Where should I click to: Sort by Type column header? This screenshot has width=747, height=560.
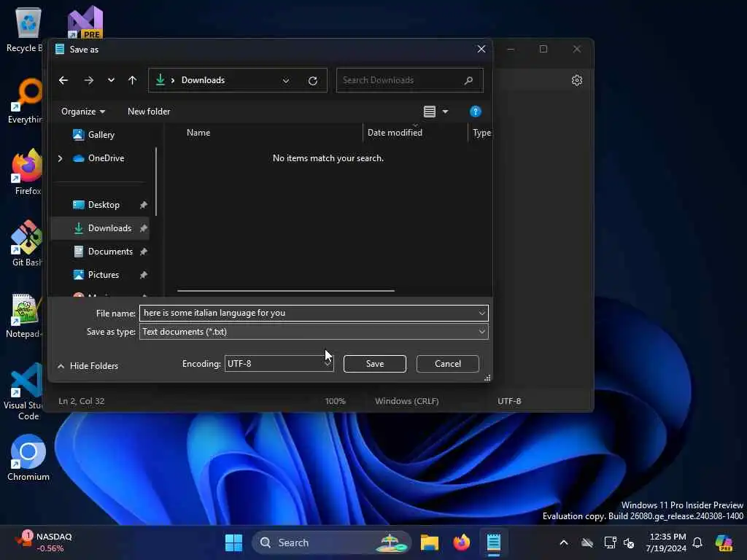[480, 133]
